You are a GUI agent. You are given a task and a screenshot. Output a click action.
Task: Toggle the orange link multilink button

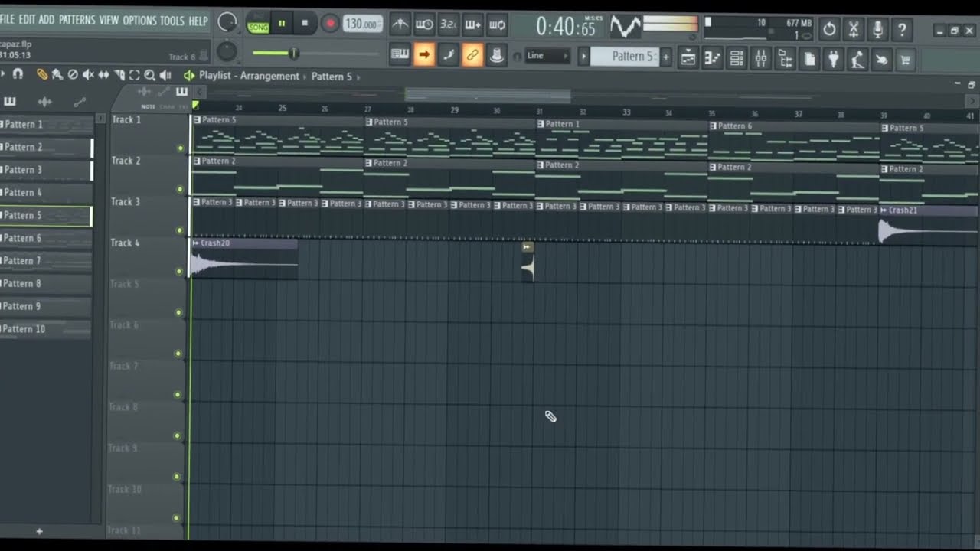pos(472,55)
